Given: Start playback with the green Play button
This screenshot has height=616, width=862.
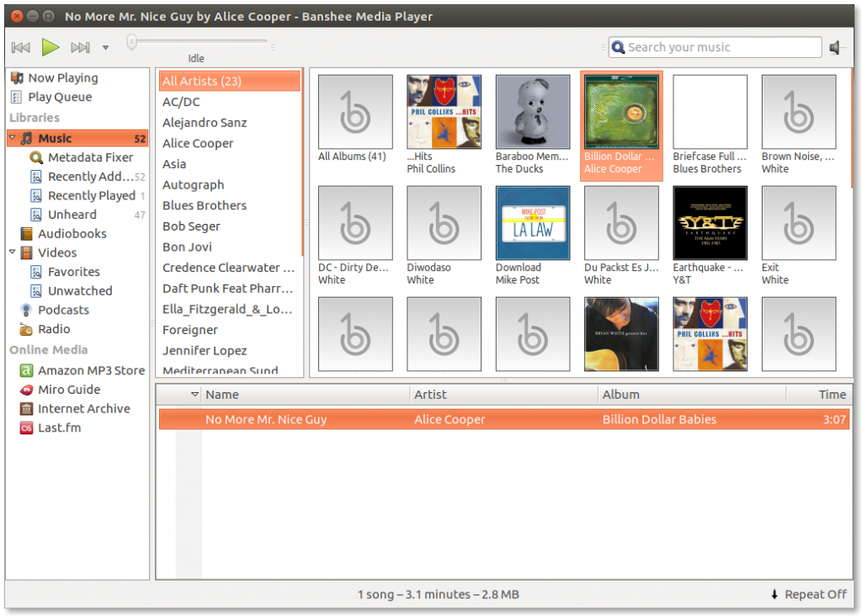Looking at the screenshot, I should point(50,47).
